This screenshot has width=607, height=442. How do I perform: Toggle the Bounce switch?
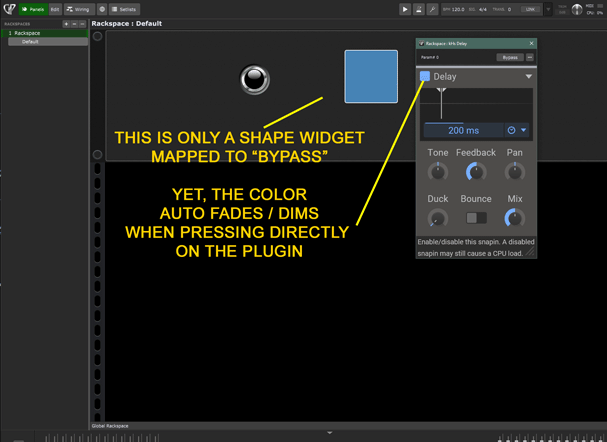tap(476, 217)
